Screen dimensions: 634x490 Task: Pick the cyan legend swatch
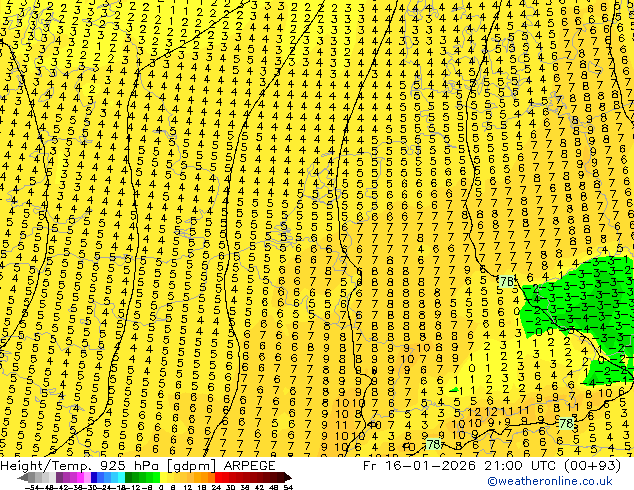(121, 477)
